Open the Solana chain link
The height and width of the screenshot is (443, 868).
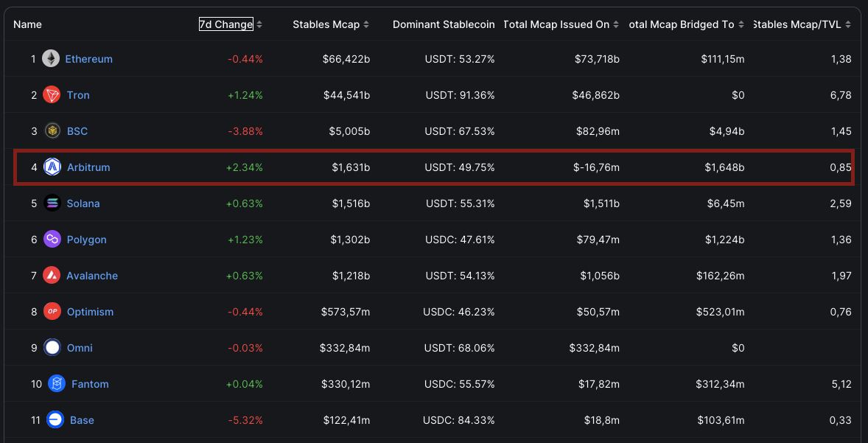83,203
